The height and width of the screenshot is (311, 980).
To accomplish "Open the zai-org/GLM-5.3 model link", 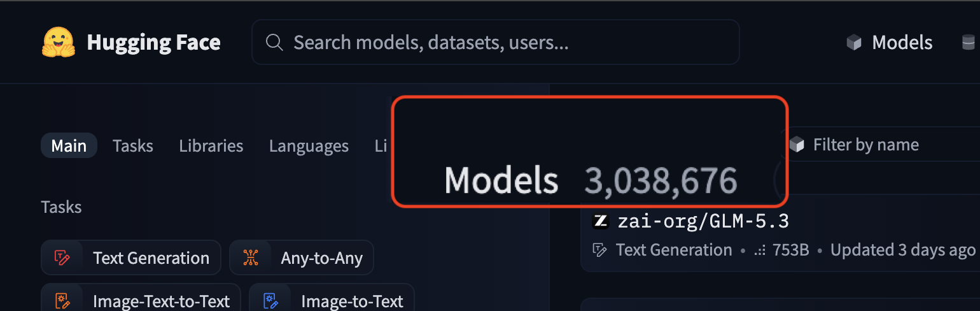I will pyautogui.click(x=703, y=221).
